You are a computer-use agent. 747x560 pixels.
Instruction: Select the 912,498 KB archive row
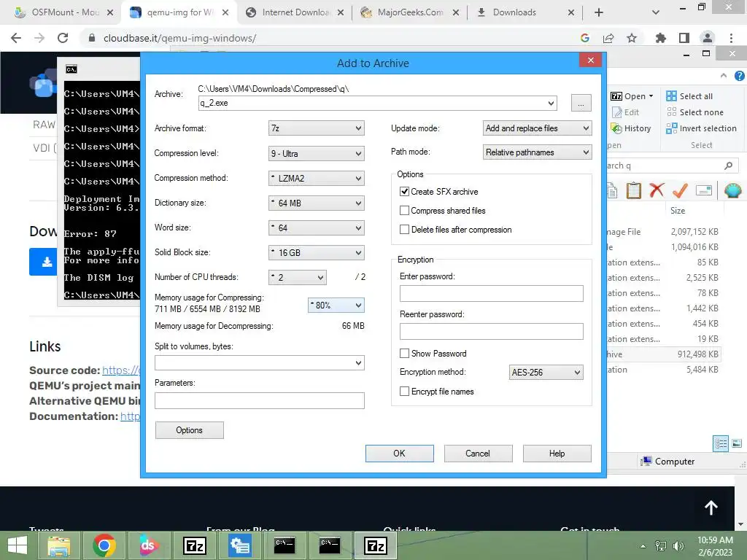pos(664,354)
